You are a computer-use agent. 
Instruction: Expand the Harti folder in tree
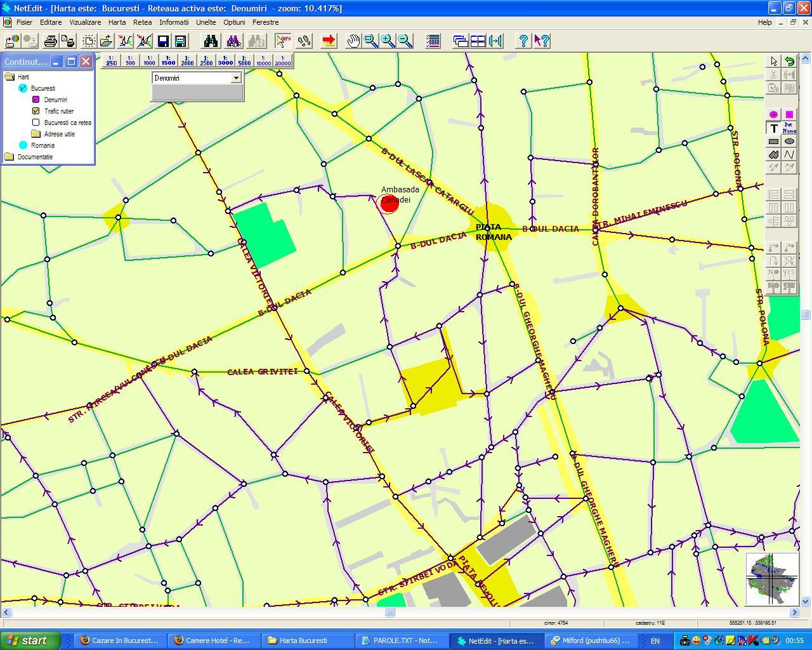10,77
